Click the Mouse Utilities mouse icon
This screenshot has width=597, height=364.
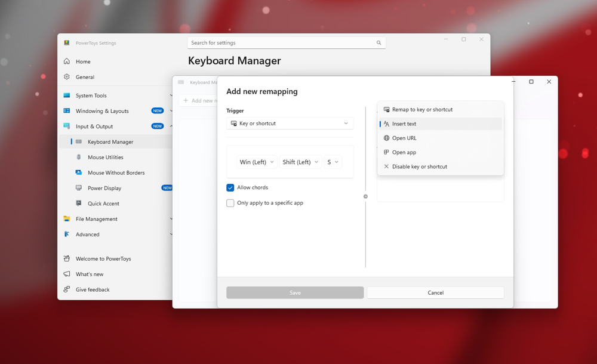tap(79, 157)
